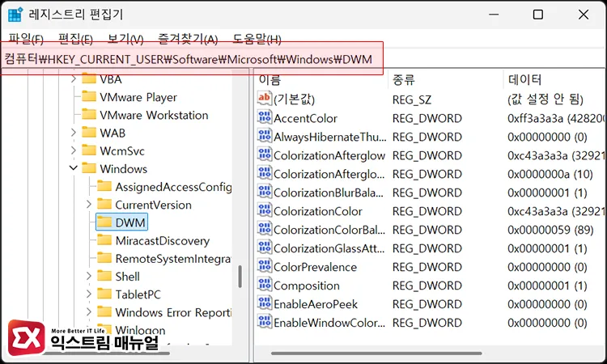Click the ColorizationAfterglow DWORD icon
607x364 pixels.
(265, 154)
